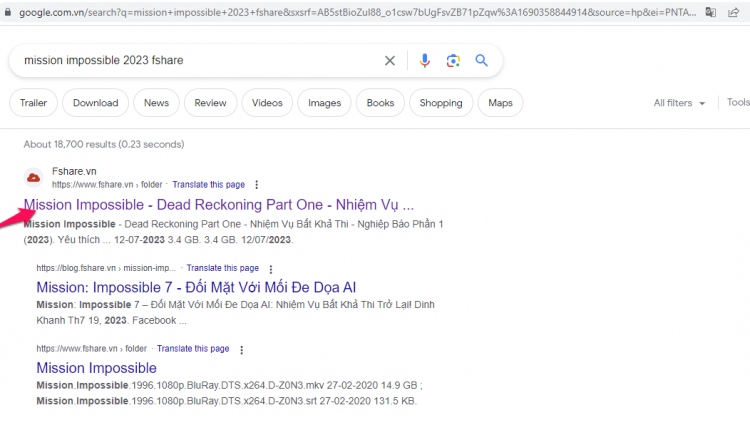Screen dimensions: 750x430
Task: Click the translate page icon in address bar
Action: [711, 12]
